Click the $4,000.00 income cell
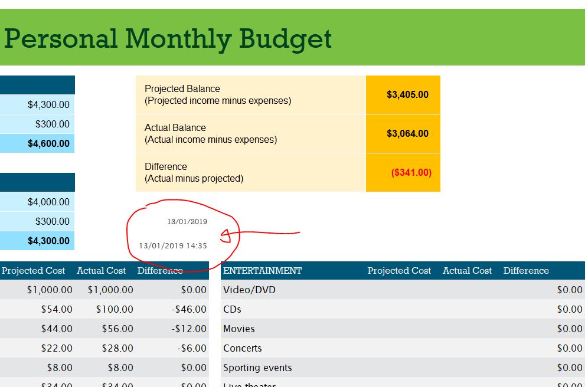The height and width of the screenshot is (387, 588). coord(48,202)
